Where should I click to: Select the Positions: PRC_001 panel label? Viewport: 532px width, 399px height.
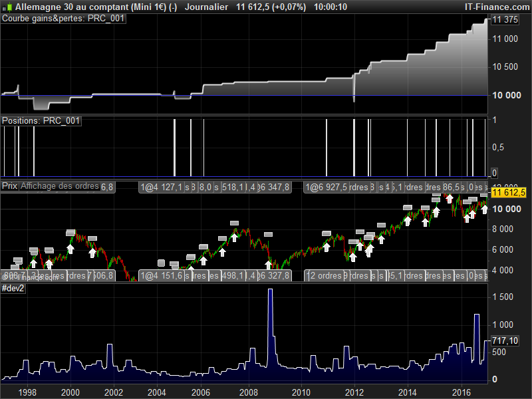coord(41,121)
